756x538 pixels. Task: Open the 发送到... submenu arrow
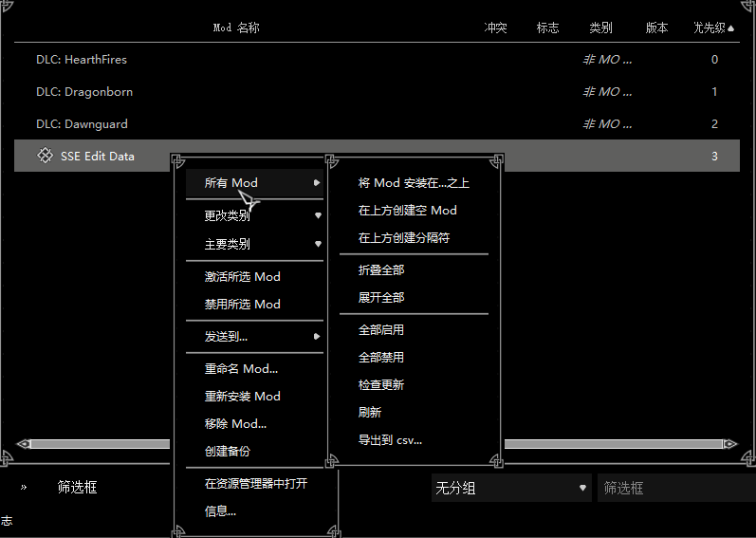[x=316, y=337]
